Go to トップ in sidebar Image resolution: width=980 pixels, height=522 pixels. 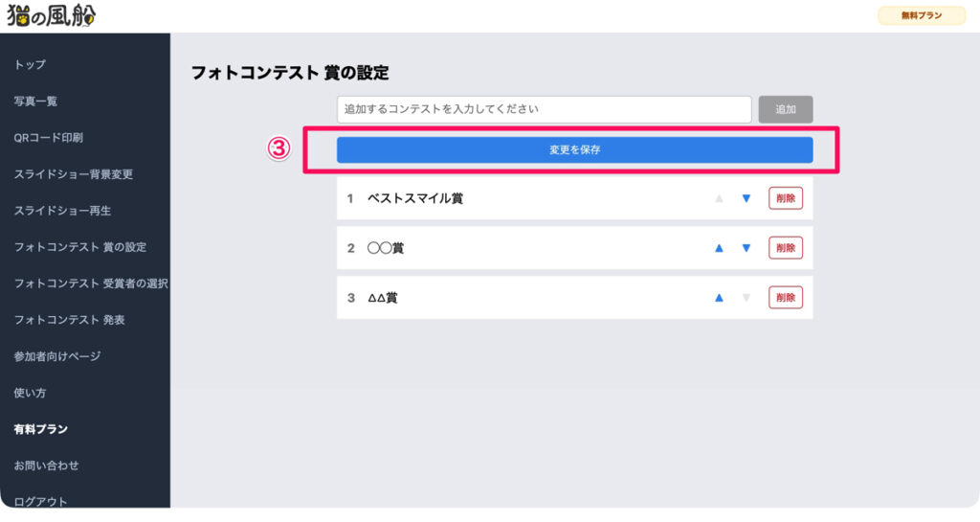pos(30,64)
